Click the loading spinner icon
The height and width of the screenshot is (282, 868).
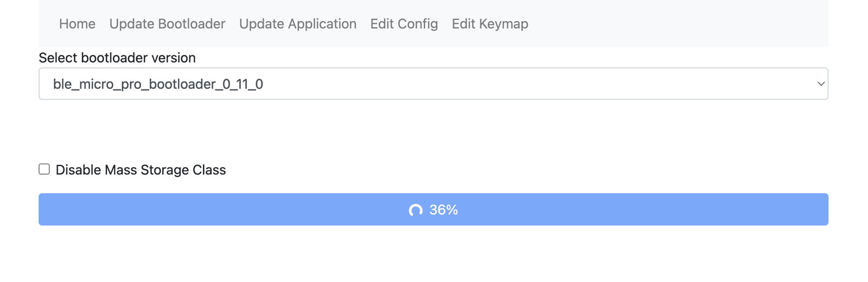point(416,210)
